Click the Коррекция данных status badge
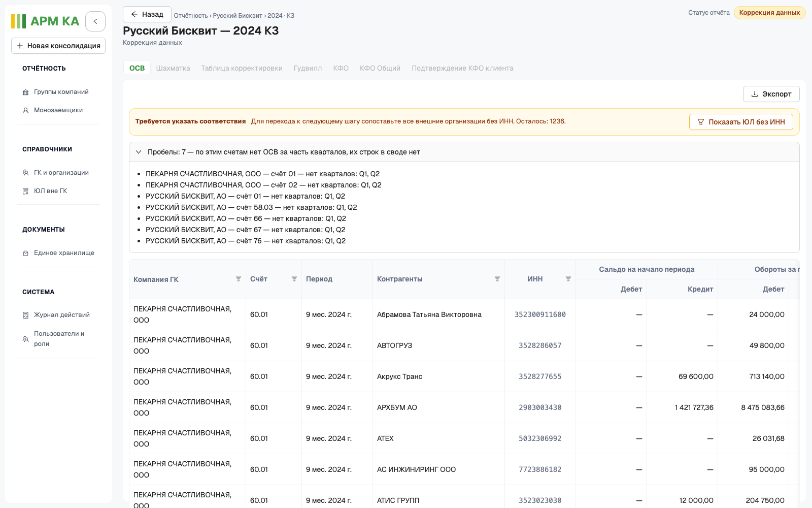 tap(769, 13)
